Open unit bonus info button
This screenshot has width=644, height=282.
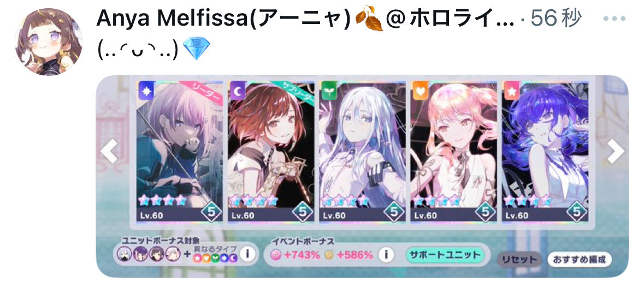247,254
